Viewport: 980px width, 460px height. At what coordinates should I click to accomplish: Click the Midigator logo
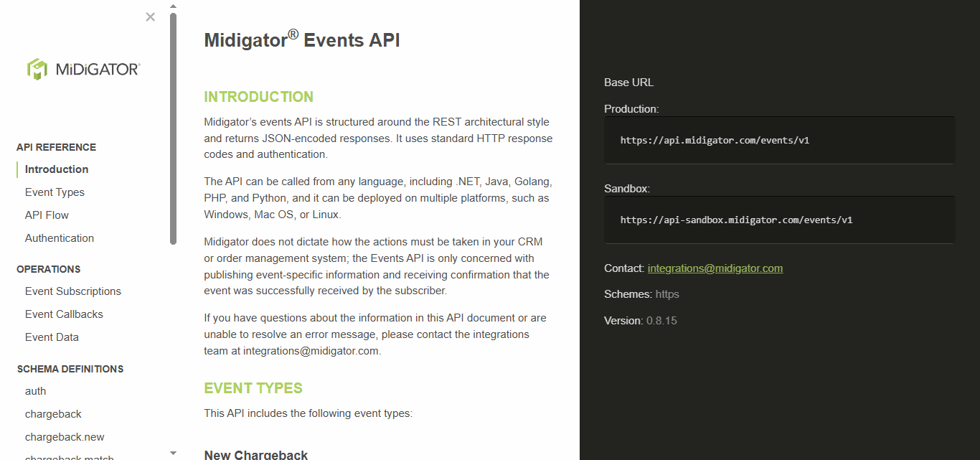84,69
